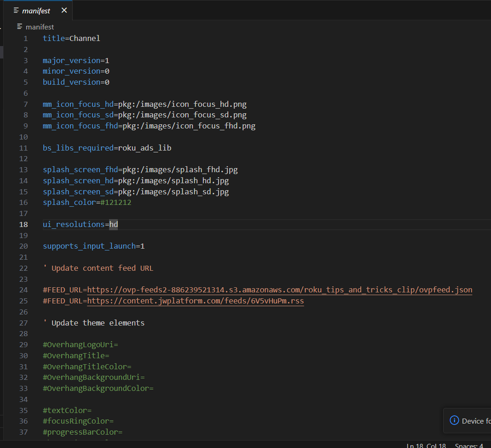The image size is (491, 448).
Task: Click the manifest file icon in the tab
Action: 15,10
